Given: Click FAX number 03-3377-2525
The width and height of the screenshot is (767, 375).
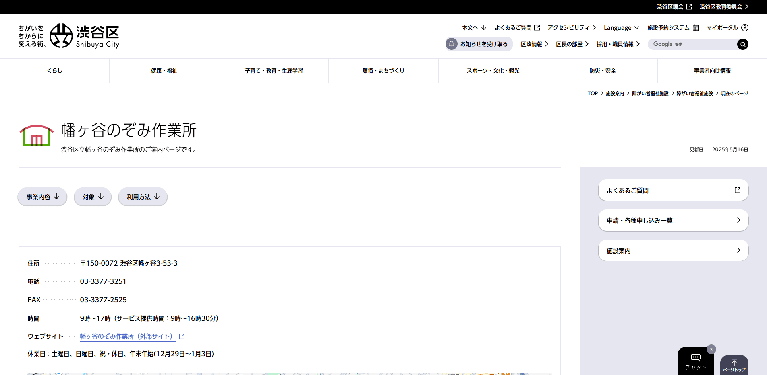Looking at the screenshot, I should [103, 299].
